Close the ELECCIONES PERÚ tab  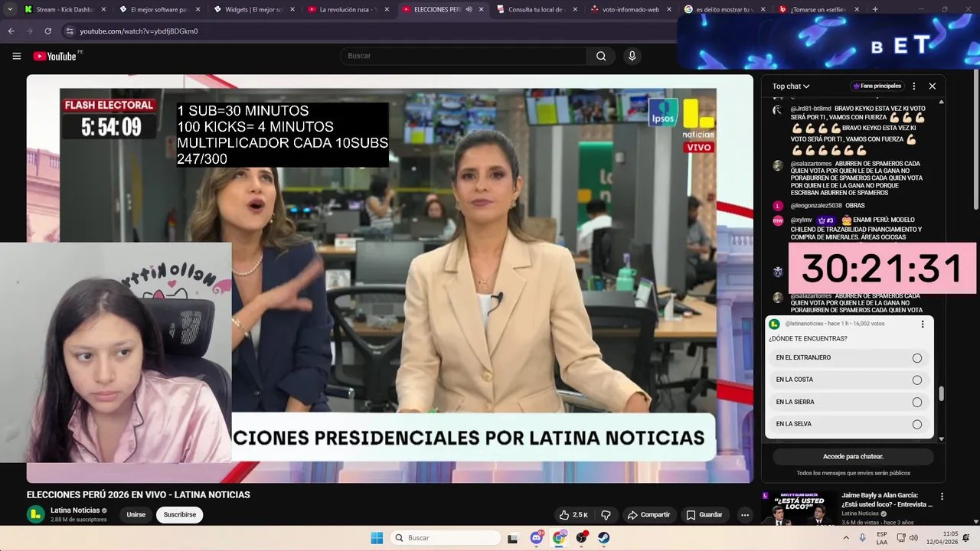click(482, 9)
